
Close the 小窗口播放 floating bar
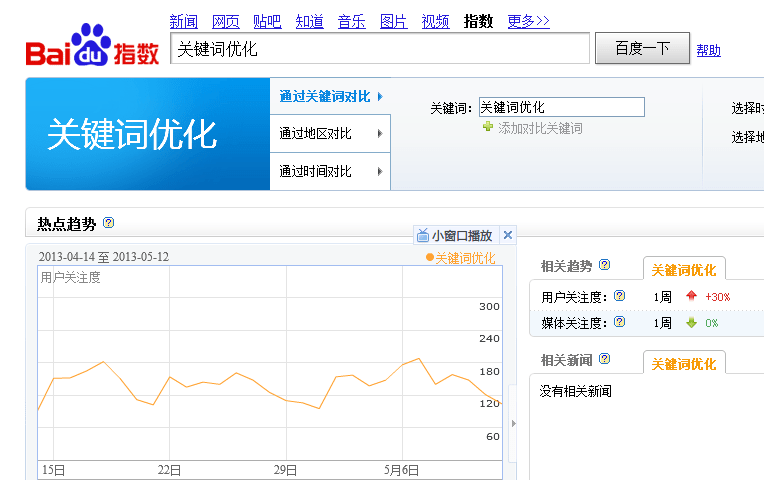coord(507,236)
